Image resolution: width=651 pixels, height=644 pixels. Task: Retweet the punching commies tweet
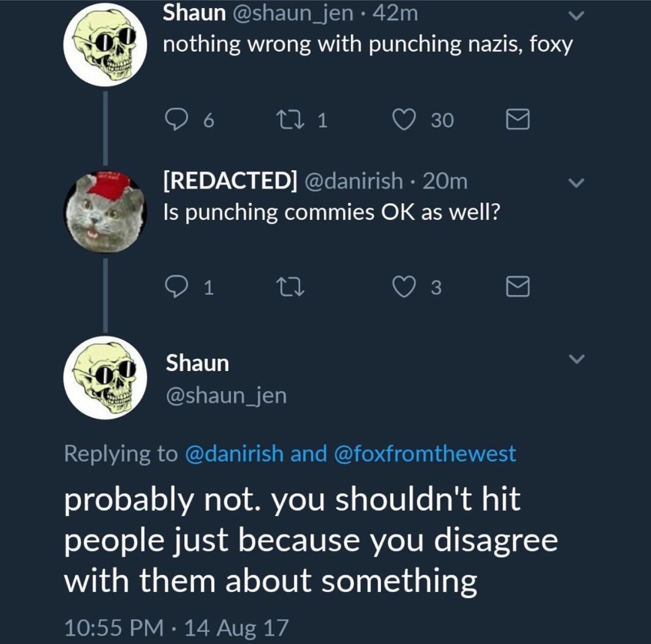[x=289, y=287]
